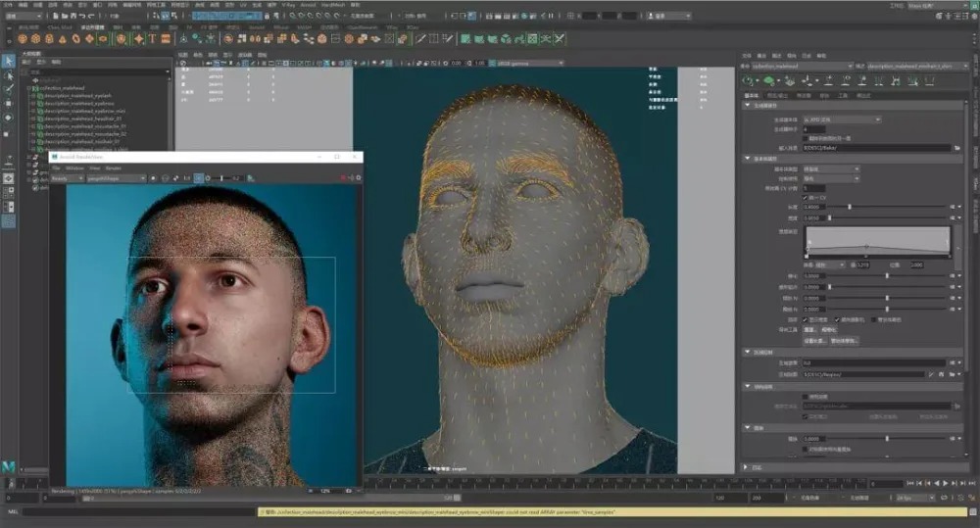Select description_malehead_eyelash in the Outliner
Screen dimensions: 980x528
(77, 96)
